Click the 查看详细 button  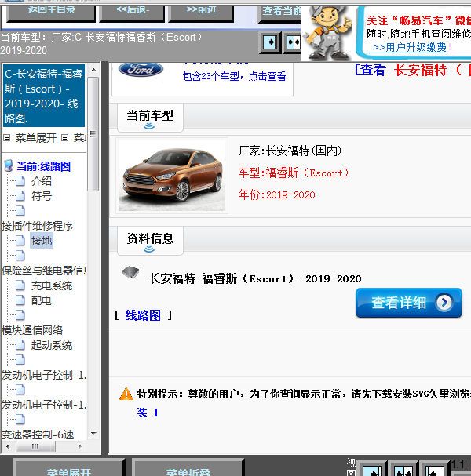(409, 303)
